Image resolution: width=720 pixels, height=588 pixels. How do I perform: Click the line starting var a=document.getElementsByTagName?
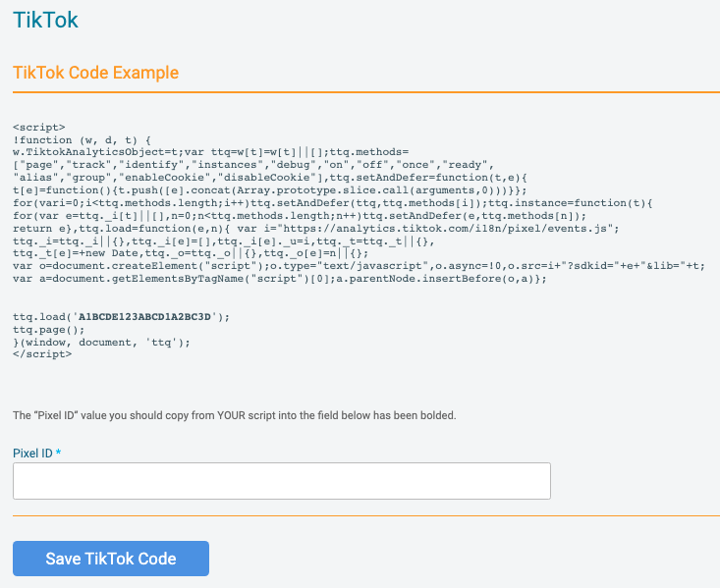click(x=280, y=279)
